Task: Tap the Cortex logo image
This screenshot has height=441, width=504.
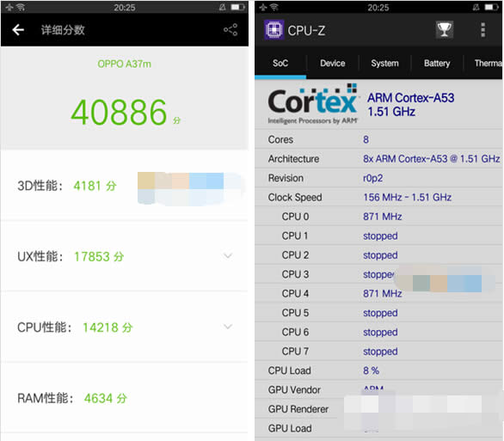Action: pos(313,104)
